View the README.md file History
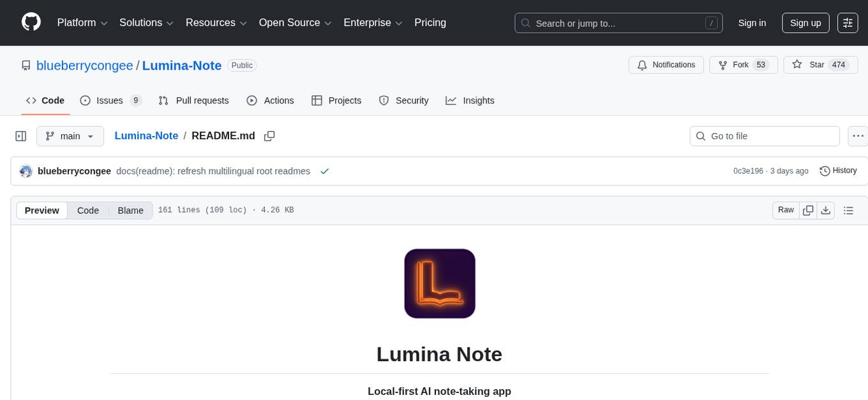This screenshot has height=400, width=868. (838, 171)
